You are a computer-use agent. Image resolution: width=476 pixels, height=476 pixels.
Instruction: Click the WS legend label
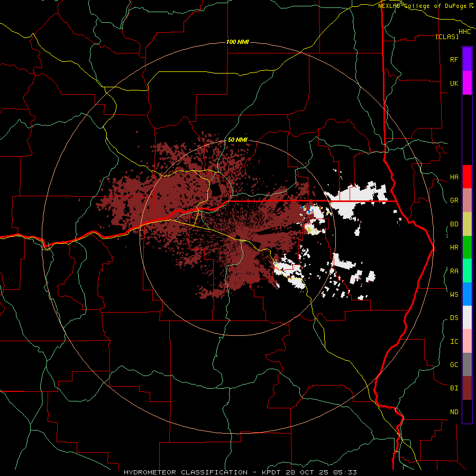[454, 294]
